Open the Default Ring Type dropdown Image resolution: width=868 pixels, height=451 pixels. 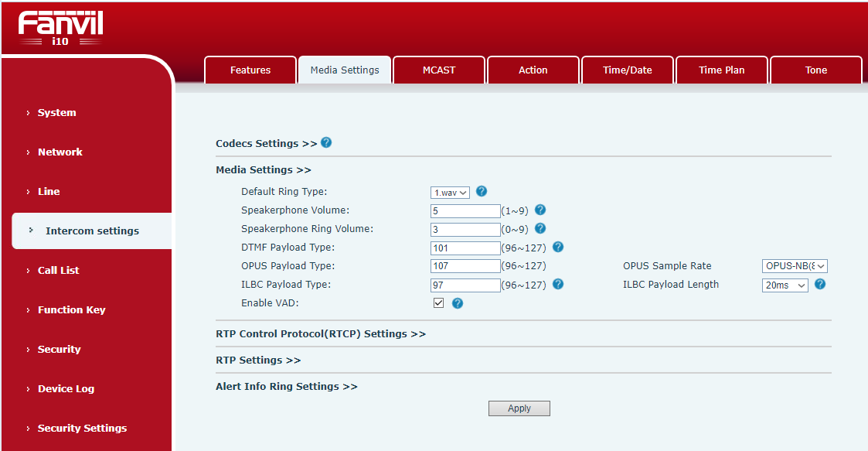(450, 192)
